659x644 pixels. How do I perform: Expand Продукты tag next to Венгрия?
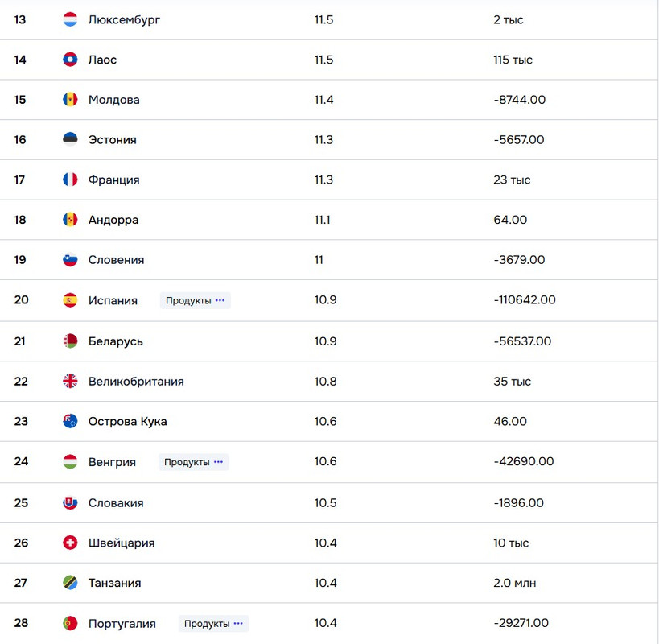point(194,462)
